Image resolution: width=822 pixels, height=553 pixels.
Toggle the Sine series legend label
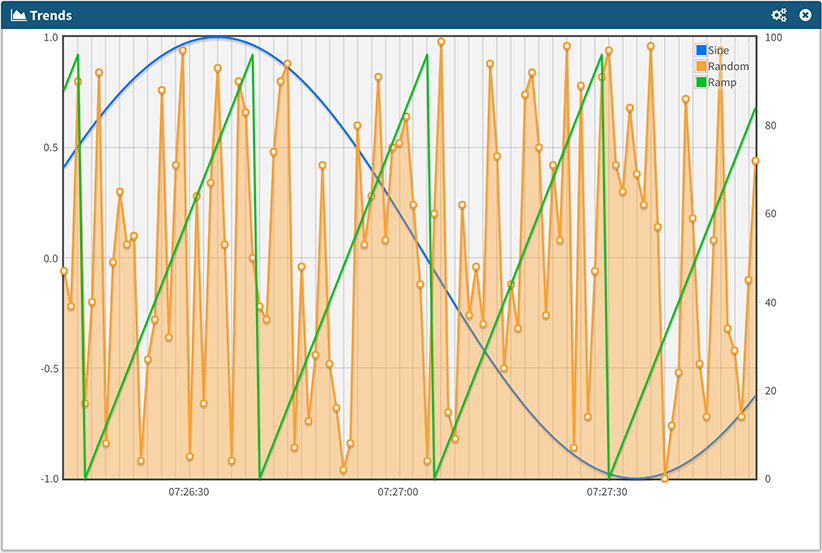(x=718, y=50)
